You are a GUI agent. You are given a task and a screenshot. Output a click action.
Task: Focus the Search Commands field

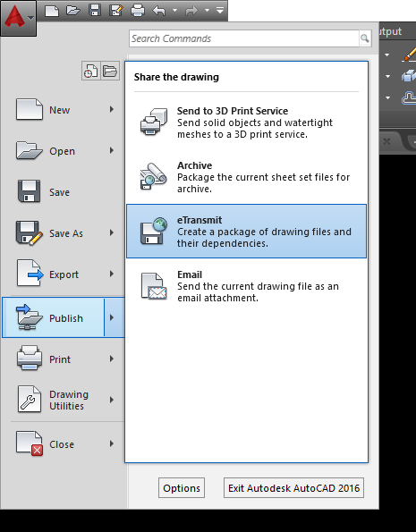[x=244, y=38]
